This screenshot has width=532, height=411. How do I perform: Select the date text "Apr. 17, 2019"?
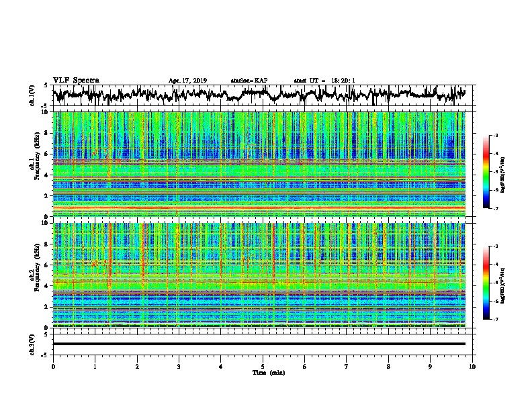[187, 81]
